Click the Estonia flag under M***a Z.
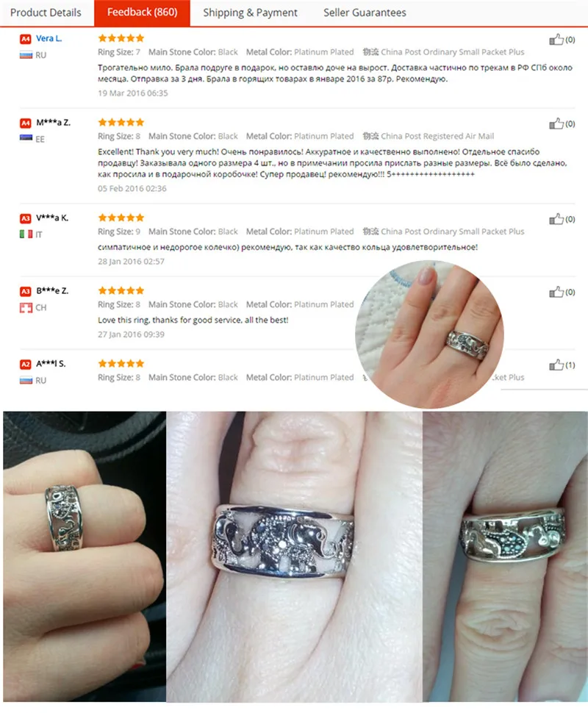Viewport: 588px width, 713px height. [26, 138]
